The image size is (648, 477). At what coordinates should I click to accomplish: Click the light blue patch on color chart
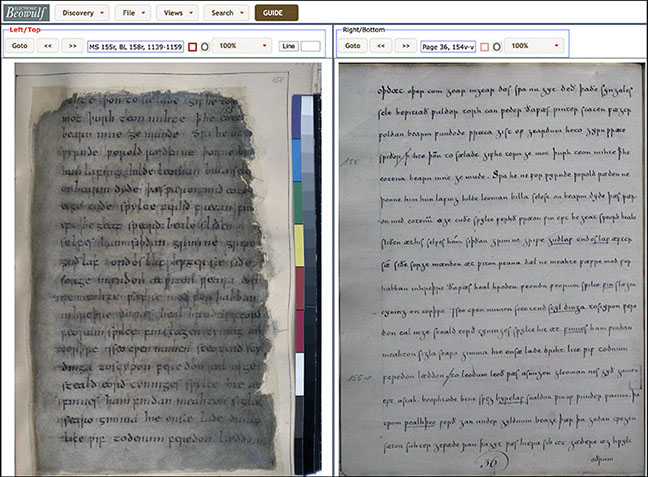(297, 160)
